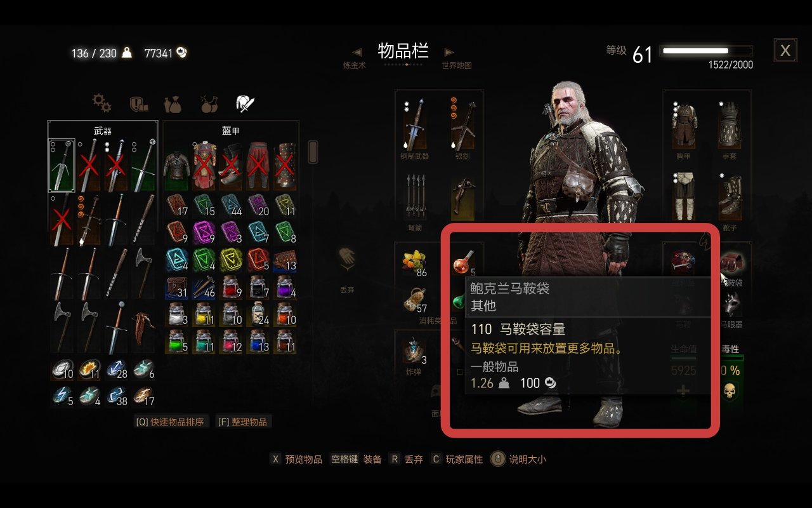Image resolution: width=812 pixels, height=508 pixels.
Task: Close the inventory with X button
Action: click(785, 50)
